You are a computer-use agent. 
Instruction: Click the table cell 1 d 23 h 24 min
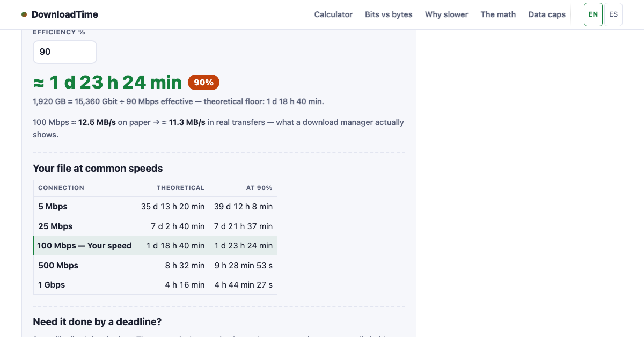(243, 246)
